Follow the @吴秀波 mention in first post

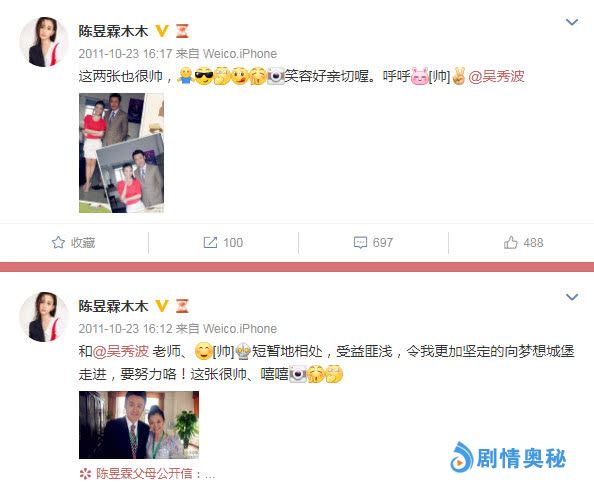coord(497,77)
